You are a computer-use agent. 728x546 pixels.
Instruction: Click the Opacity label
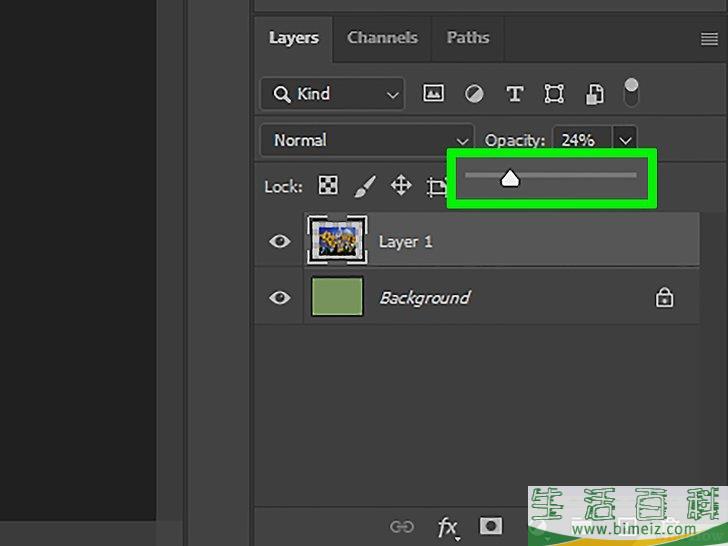514,141
